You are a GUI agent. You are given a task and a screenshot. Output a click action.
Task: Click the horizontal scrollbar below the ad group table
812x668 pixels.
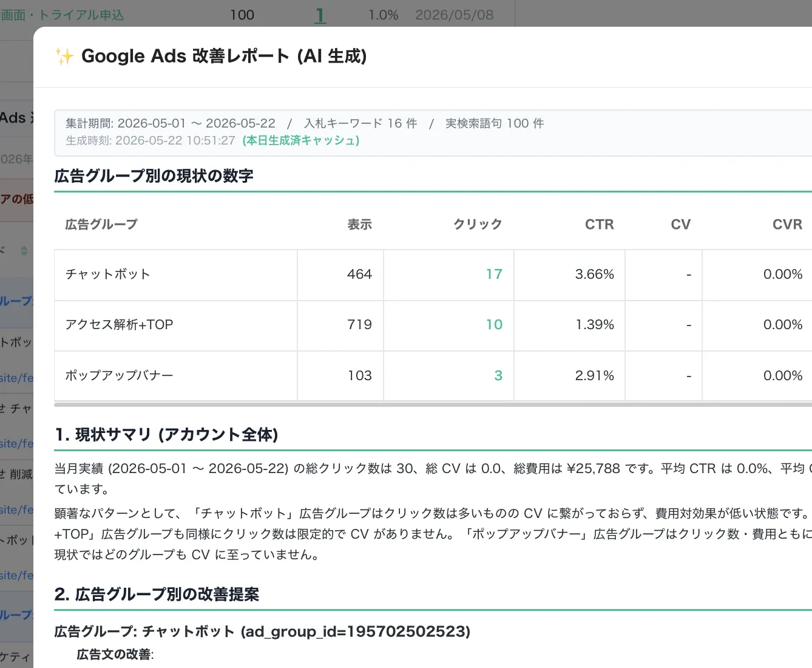(433, 404)
